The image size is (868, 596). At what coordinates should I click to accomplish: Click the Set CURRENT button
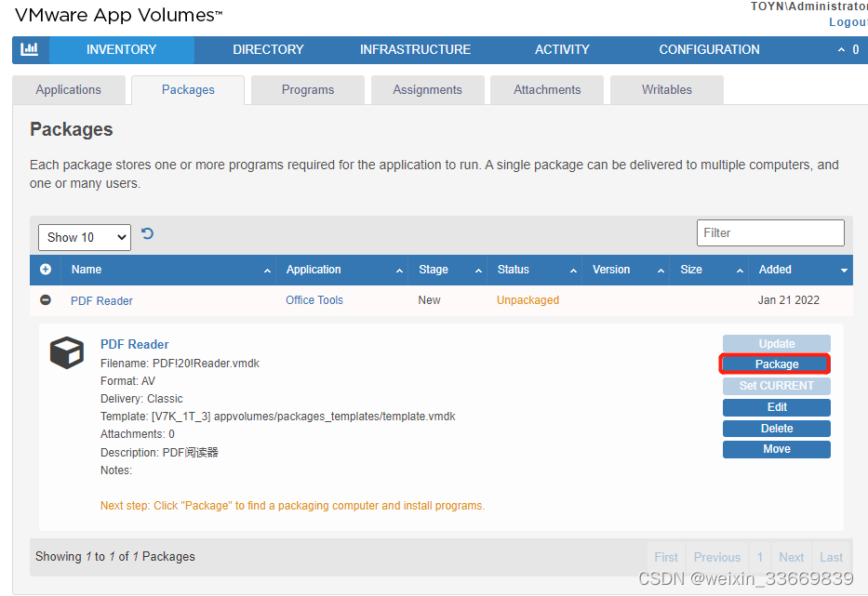click(777, 386)
